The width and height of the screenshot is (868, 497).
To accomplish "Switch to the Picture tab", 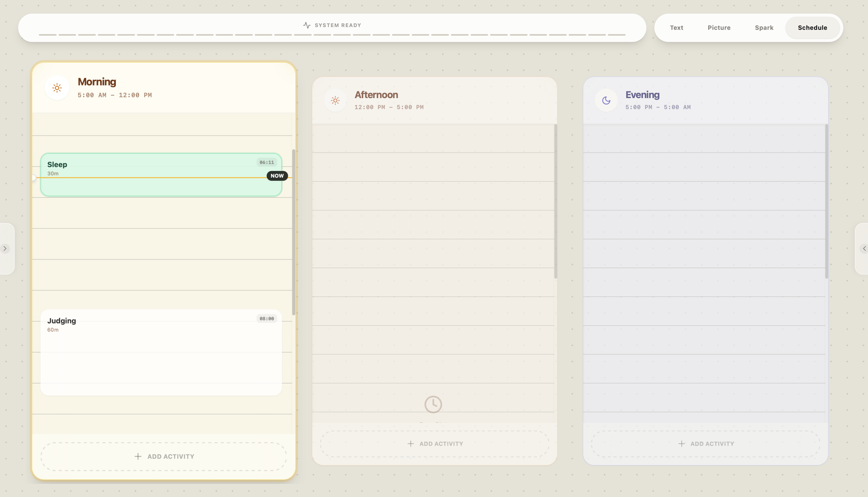I will [719, 28].
